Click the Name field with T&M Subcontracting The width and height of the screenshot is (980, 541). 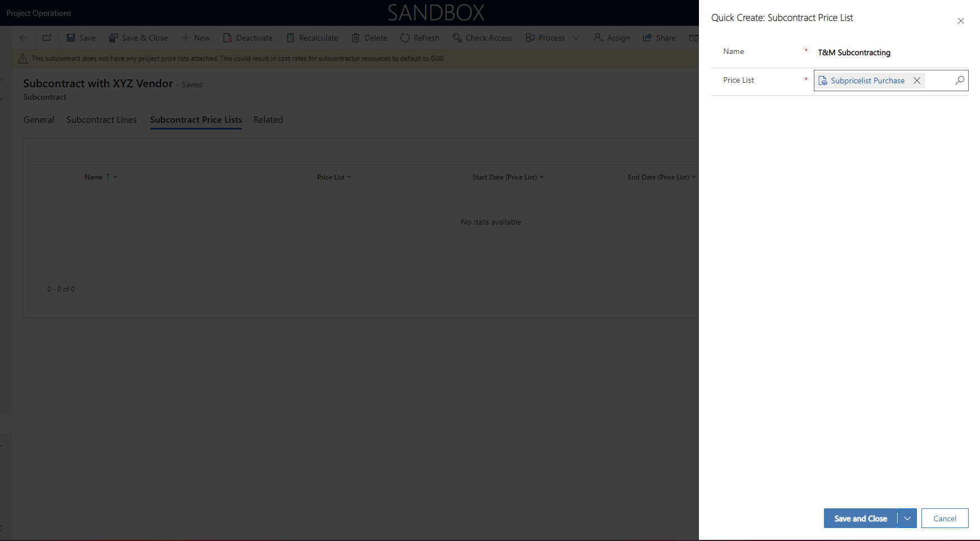point(891,52)
